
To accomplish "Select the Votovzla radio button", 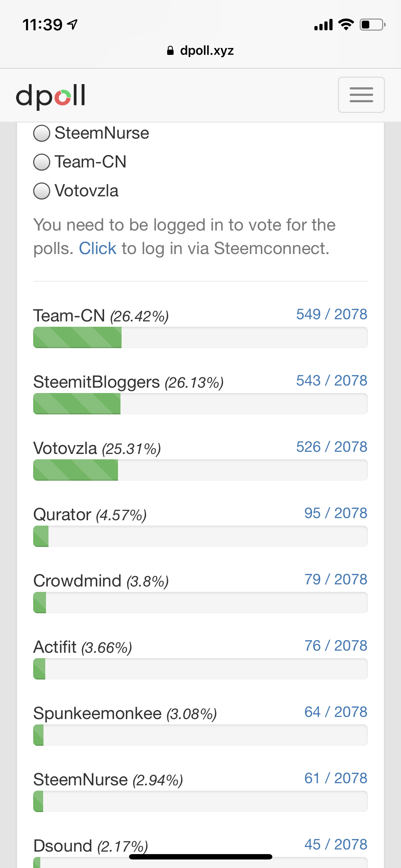I will coord(42,191).
